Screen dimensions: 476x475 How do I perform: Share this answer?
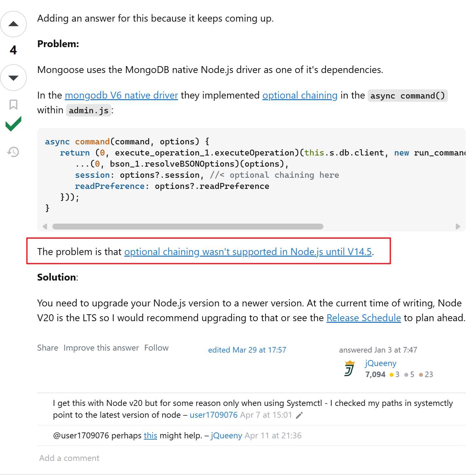pos(48,348)
